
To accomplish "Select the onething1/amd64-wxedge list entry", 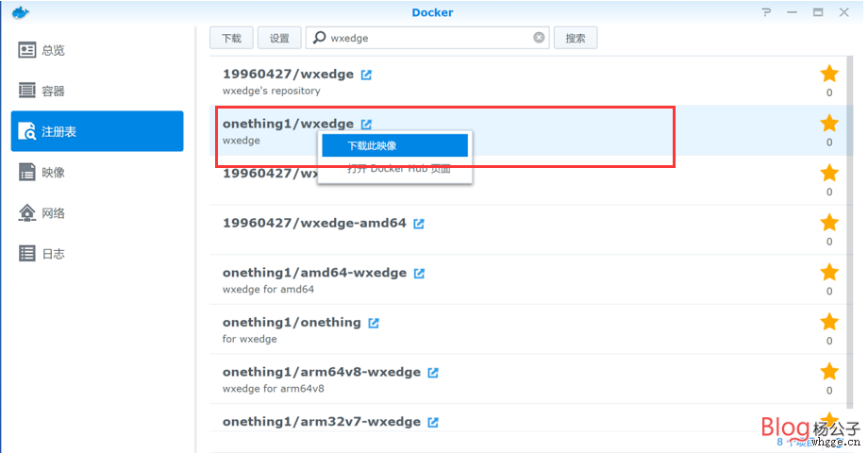I will point(528,279).
